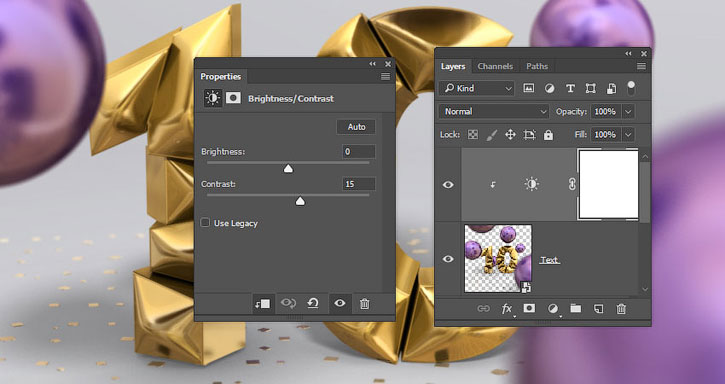Click the Brightness slider handle
This screenshot has width=725, height=384.
288,168
